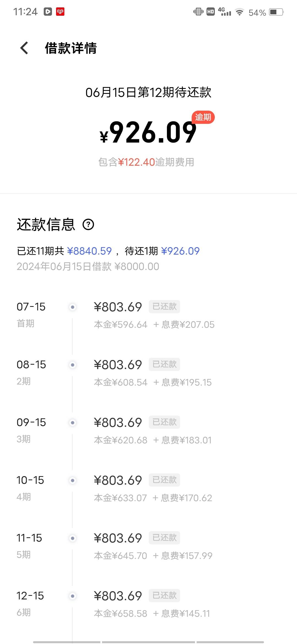Tap 已还款 tag on 09-15 installment
Image resolution: width=297 pixels, height=644 pixels.
pyautogui.click(x=164, y=422)
